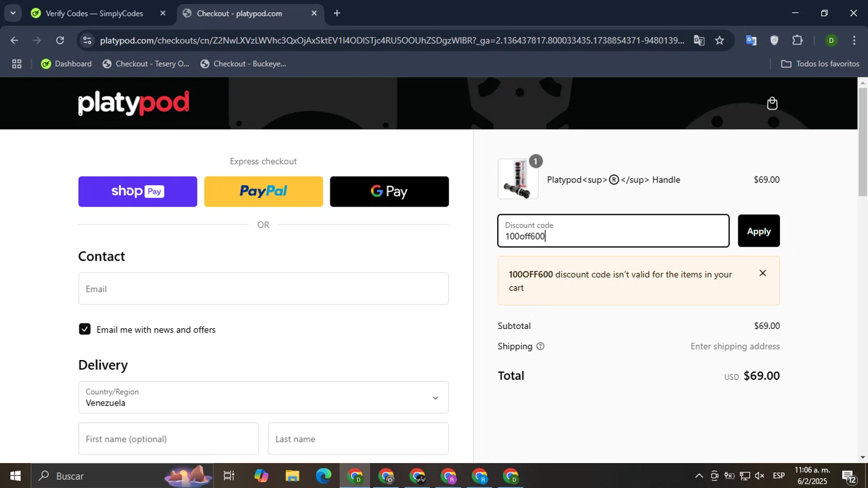Click the taskbar Buscar search box
This screenshot has height=488, width=868.
click(x=122, y=476)
